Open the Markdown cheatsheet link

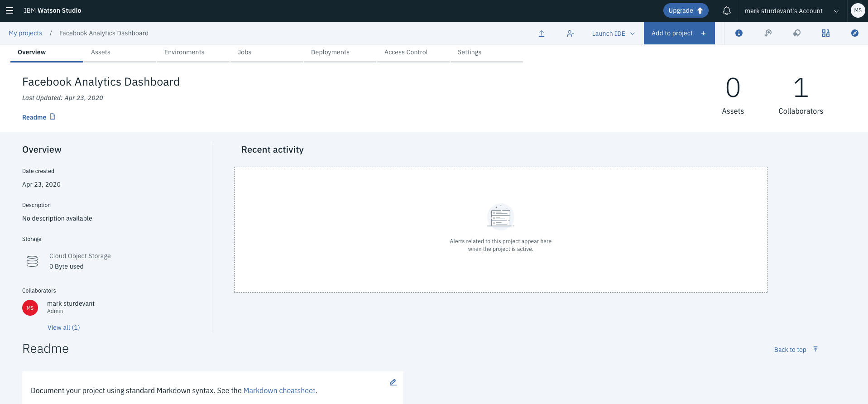click(x=279, y=390)
